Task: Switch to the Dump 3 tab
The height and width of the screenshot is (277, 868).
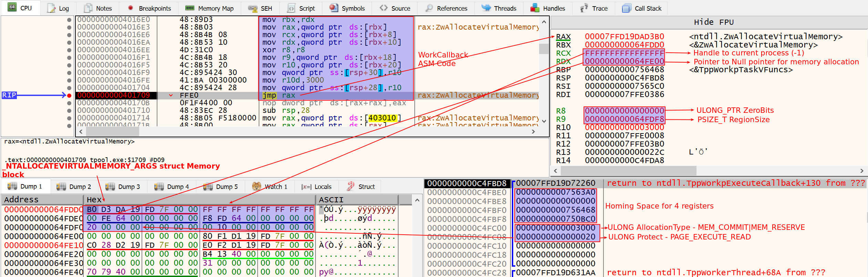Action: [123, 187]
